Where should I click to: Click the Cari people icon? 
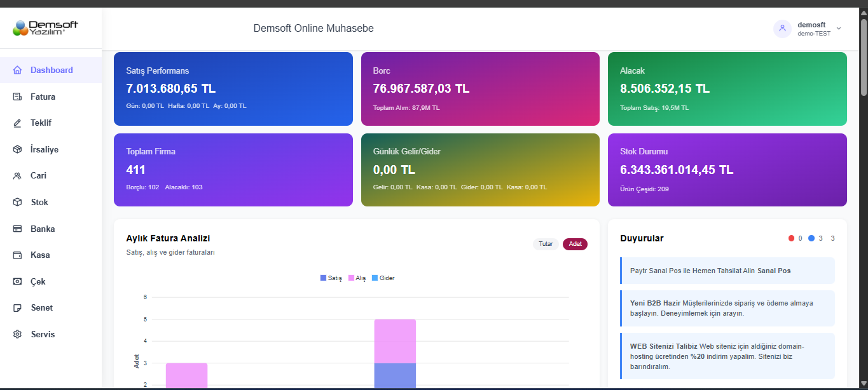coord(17,176)
